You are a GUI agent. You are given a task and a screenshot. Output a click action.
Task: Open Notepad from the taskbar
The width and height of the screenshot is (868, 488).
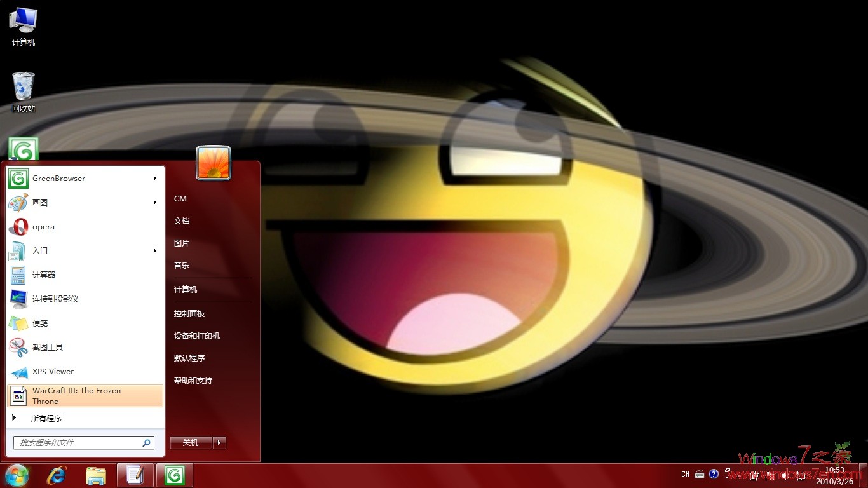(x=135, y=475)
